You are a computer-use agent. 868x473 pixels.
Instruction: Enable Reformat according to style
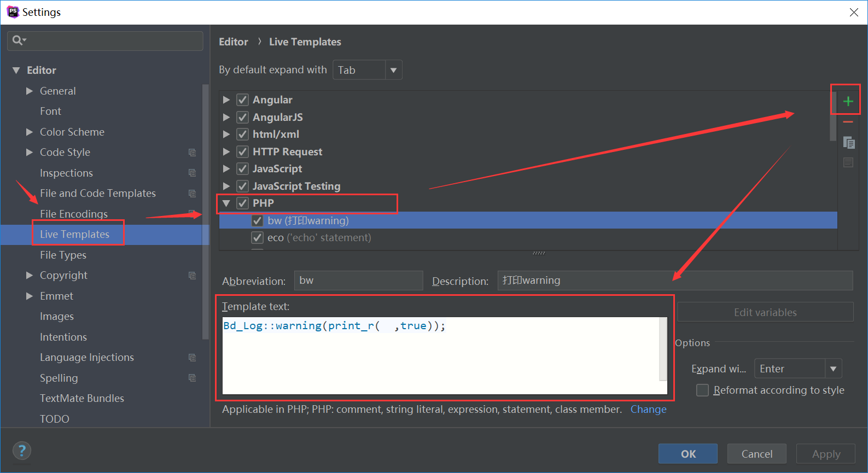703,390
